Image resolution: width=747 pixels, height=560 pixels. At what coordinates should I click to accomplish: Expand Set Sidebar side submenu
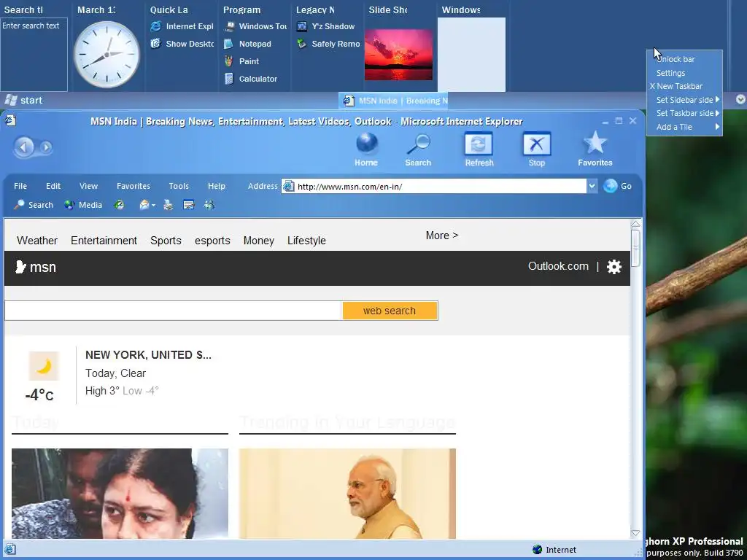(684, 99)
